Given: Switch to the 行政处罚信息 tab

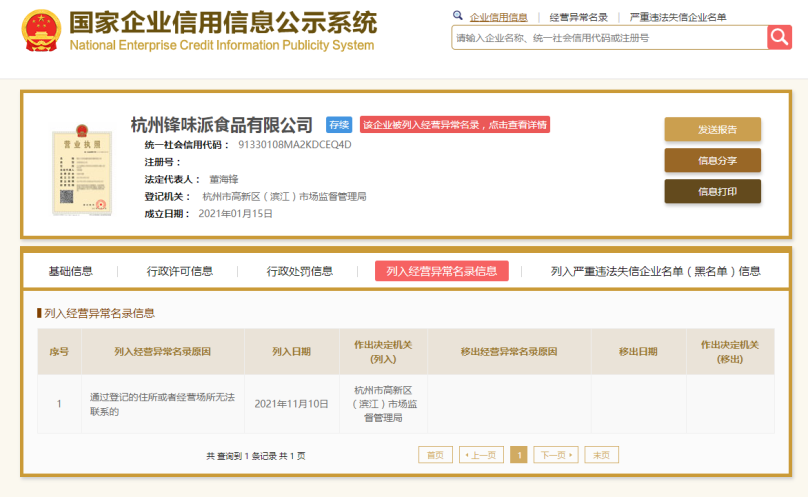Looking at the screenshot, I should point(299,271).
